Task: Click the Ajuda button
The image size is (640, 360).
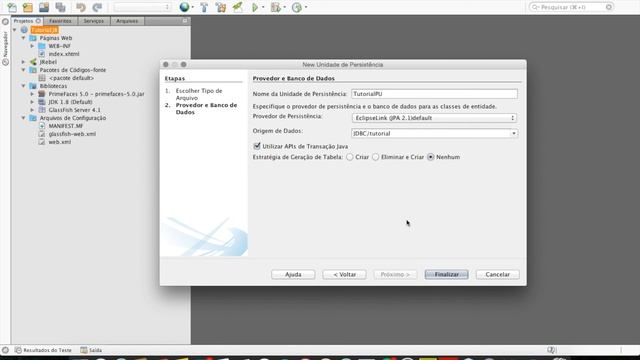Action: tap(293, 274)
